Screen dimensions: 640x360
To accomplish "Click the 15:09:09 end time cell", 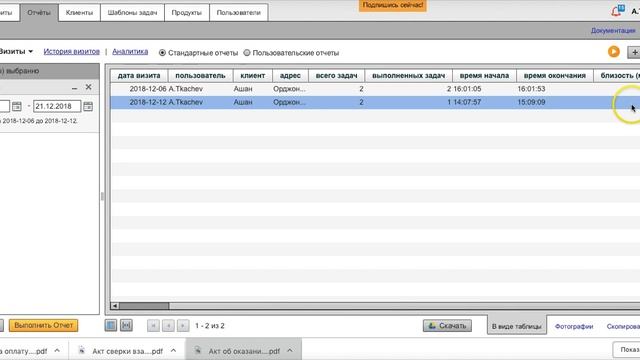I will point(531,102).
